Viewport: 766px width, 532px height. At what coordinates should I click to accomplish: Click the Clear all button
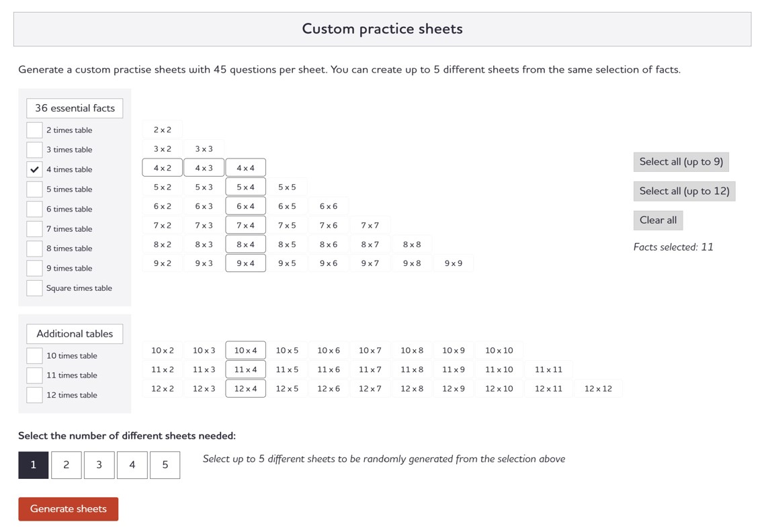click(x=658, y=220)
